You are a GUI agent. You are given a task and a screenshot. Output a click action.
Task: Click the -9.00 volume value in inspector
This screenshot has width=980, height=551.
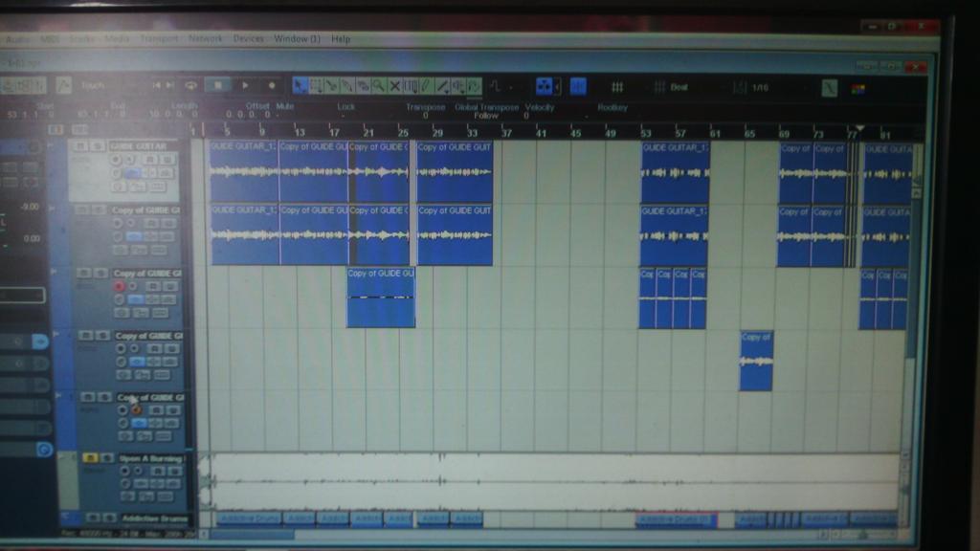coord(30,207)
